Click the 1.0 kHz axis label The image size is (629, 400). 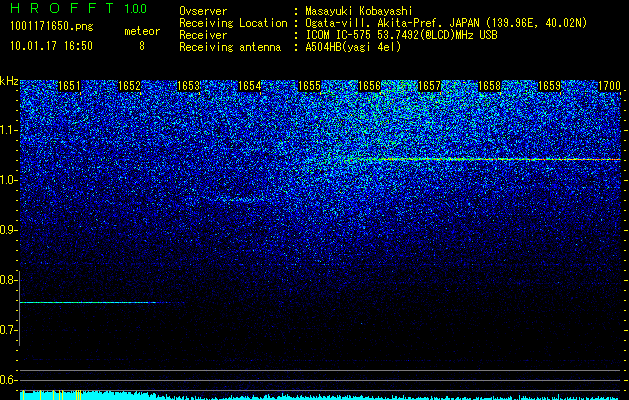(x=8, y=180)
